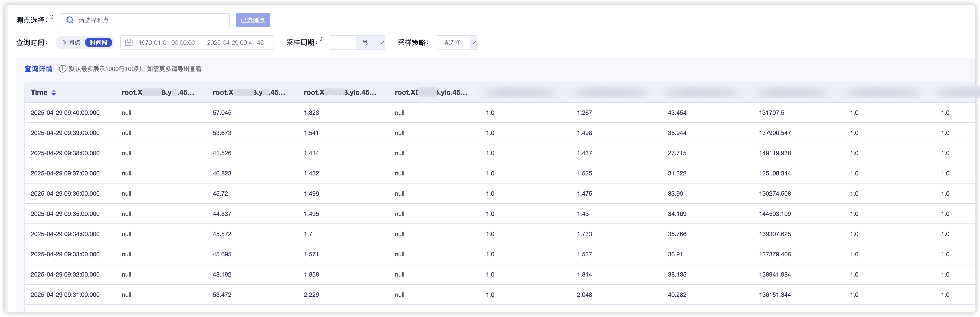This screenshot has height=317, width=980.
Task: Open the 秒 unit dropdown
Action: (x=371, y=43)
